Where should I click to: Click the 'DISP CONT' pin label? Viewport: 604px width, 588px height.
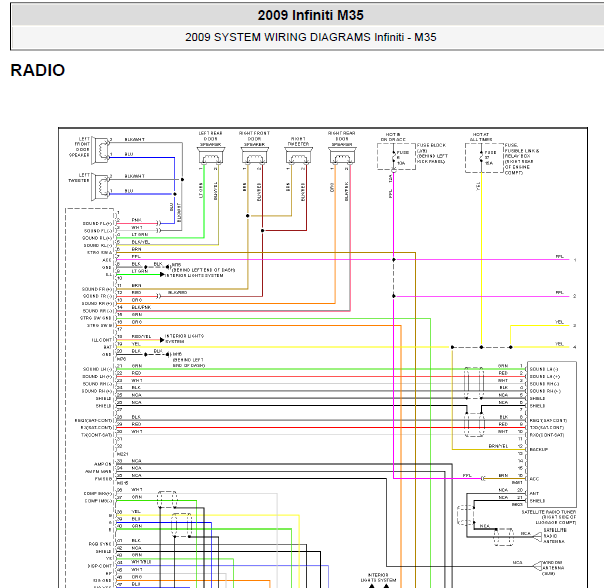(100, 566)
